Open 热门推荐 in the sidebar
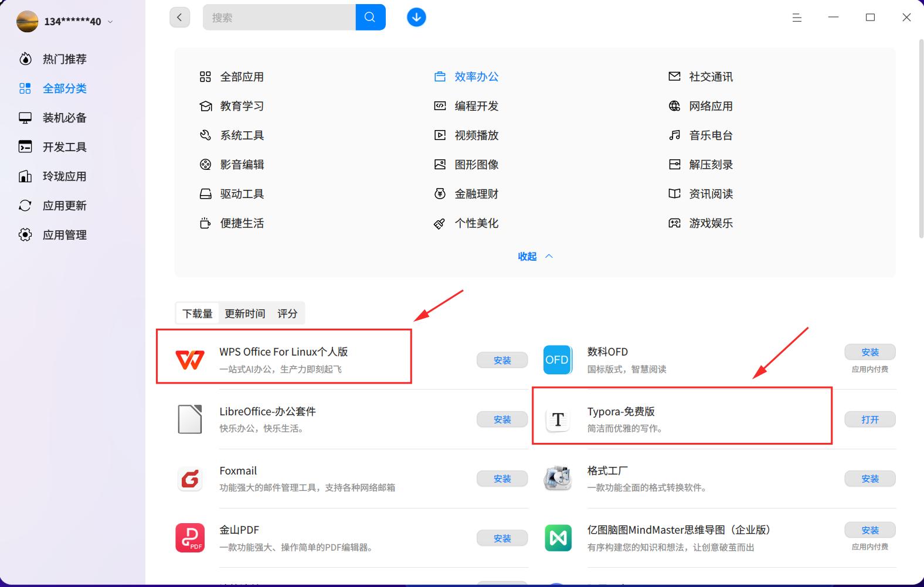 tap(64, 59)
